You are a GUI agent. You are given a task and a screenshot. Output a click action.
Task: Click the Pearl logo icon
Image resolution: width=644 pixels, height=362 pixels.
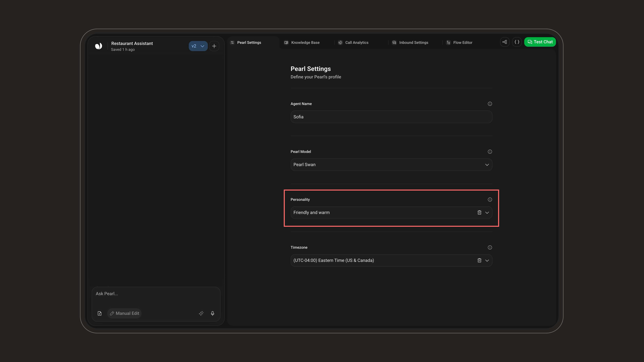click(98, 46)
